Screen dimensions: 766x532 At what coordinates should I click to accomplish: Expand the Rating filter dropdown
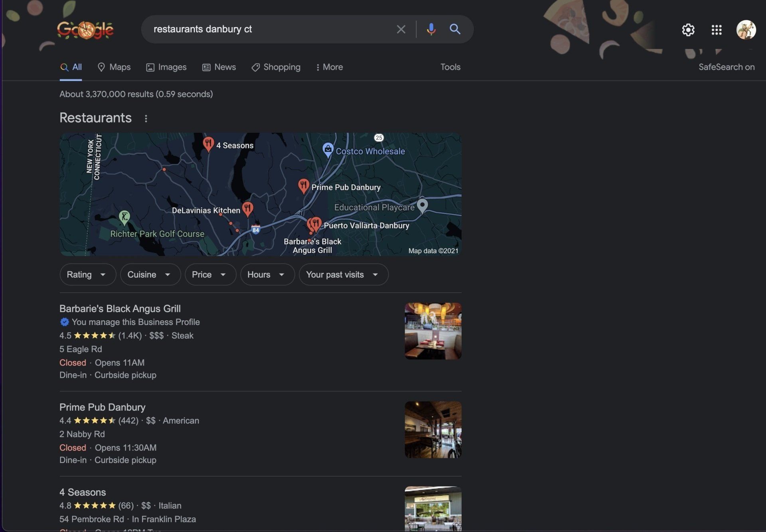click(x=88, y=274)
